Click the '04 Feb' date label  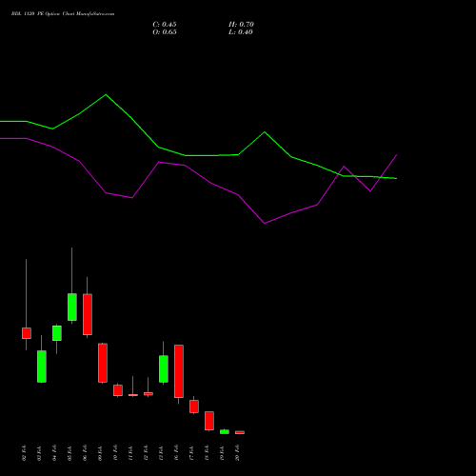[55, 453]
